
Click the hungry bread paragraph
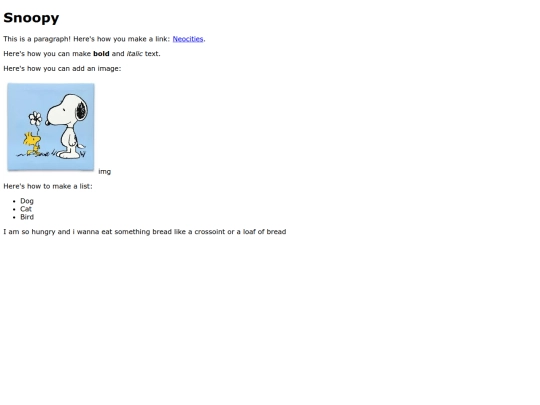pos(145,232)
